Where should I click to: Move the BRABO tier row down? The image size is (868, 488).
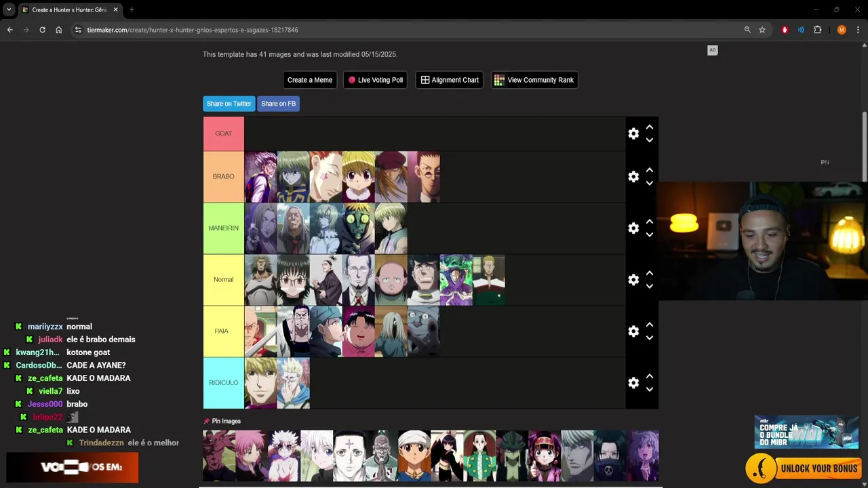coord(650,184)
